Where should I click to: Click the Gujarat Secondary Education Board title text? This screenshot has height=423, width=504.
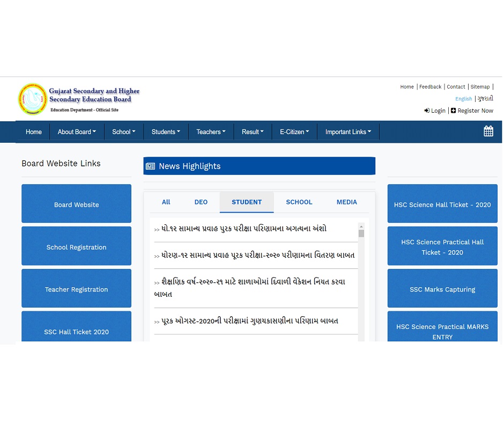tap(94, 95)
